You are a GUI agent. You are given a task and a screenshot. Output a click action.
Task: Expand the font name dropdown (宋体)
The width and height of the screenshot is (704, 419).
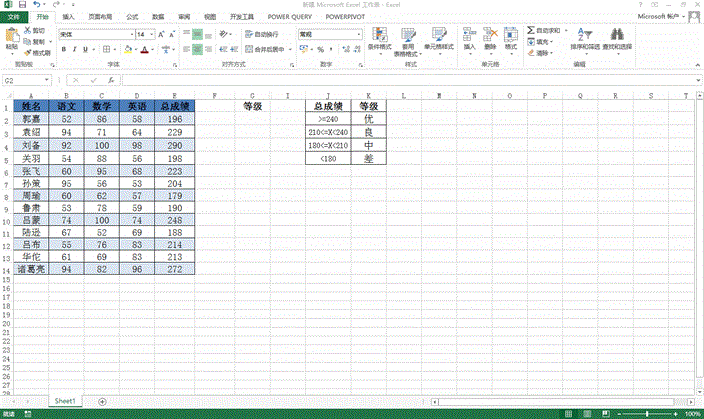pyautogui.click(x=130, y=34)
